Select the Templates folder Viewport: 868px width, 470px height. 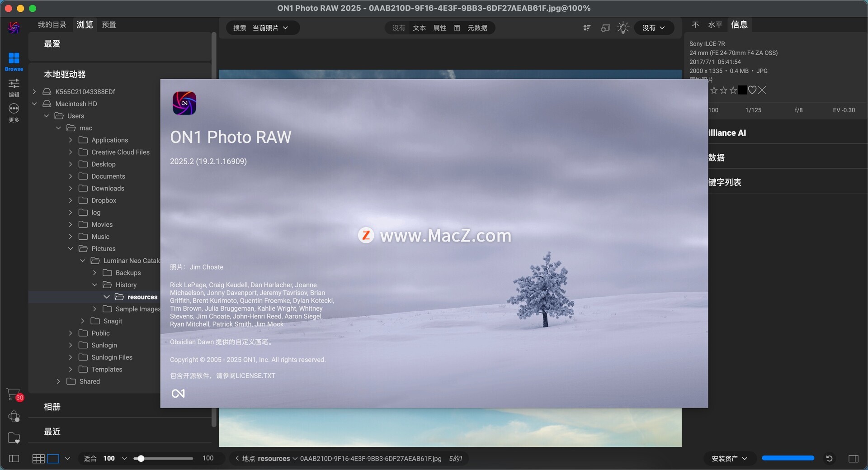click(x=107, y=370)
